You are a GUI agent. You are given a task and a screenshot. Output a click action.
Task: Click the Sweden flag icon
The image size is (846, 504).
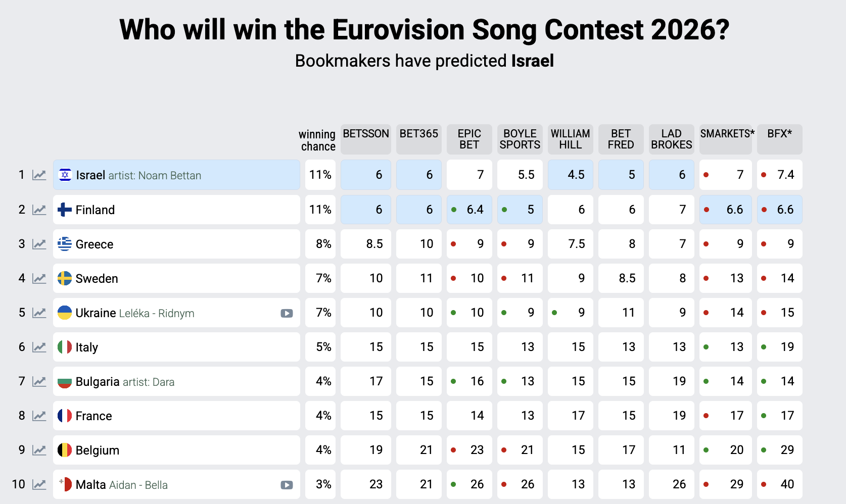64,278
